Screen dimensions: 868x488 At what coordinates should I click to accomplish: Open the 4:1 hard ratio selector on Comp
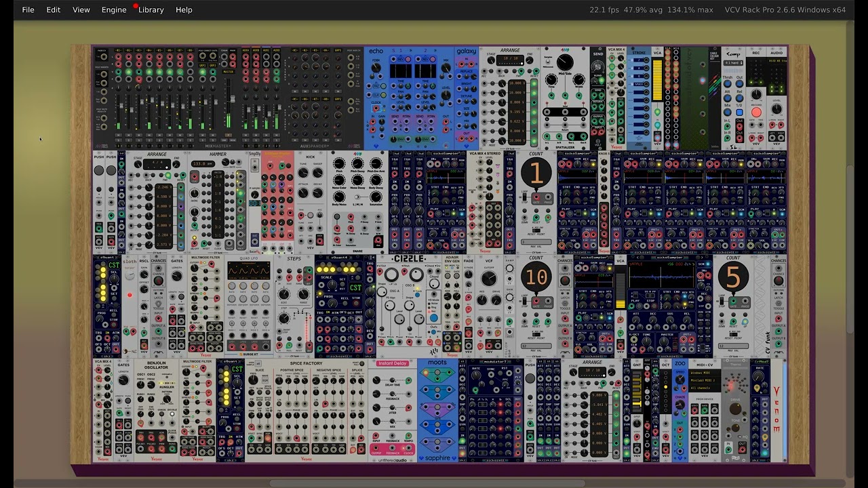[x=733, y=63]
